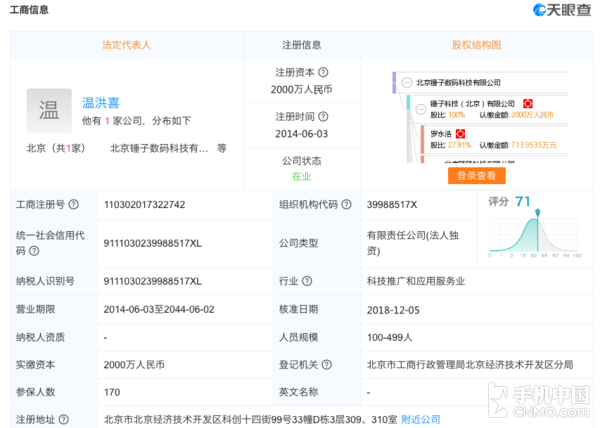The image size is (600, 428).
Task: Click red badge next to 罗永浩
Action: 460,133
